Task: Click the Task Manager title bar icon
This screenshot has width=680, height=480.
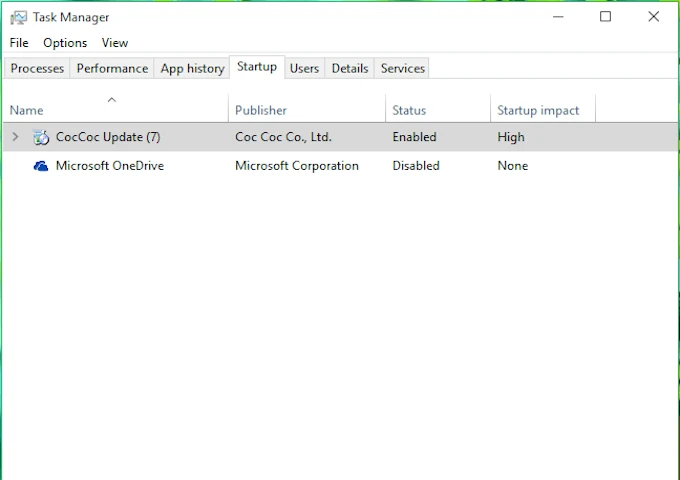Action: click(x=19, y=17)
